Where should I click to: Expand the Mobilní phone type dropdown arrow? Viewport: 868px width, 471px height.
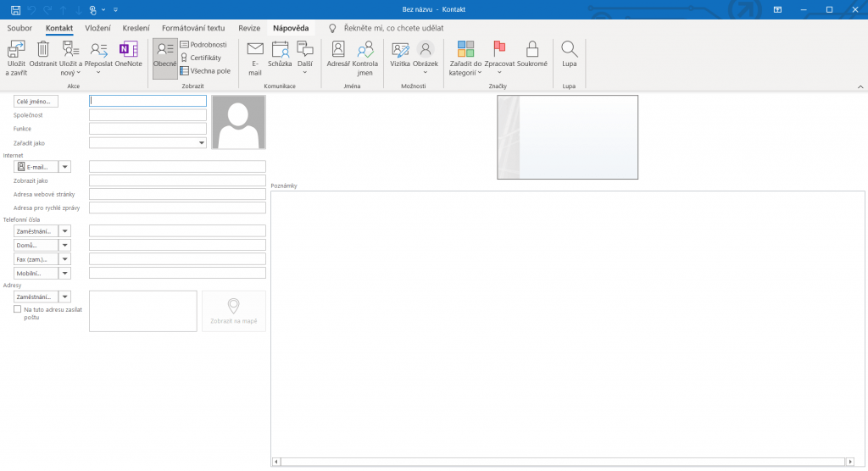pos(65,274)
